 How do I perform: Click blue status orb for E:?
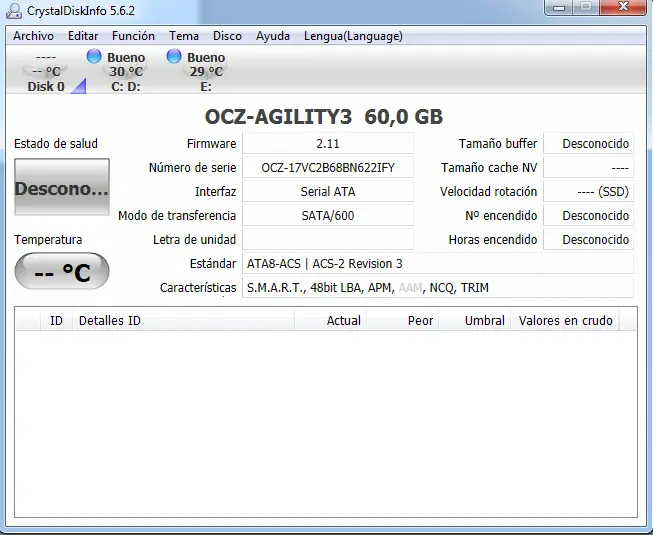(x=174, y=56)
